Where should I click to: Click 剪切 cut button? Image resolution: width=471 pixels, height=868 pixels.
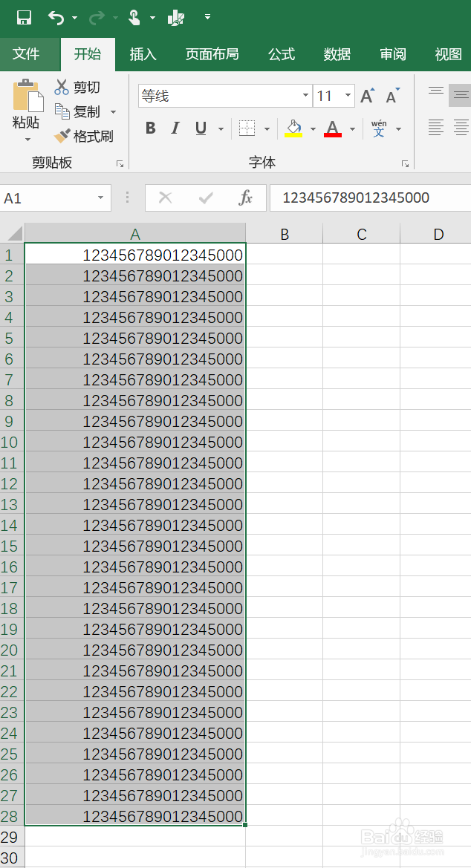[77, 87]
